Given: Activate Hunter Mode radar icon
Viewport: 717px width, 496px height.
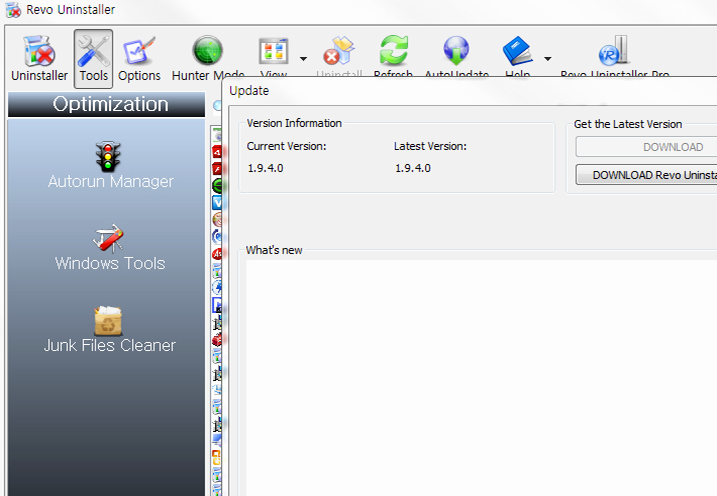Looking at the screenshot, I should [207, 51].
